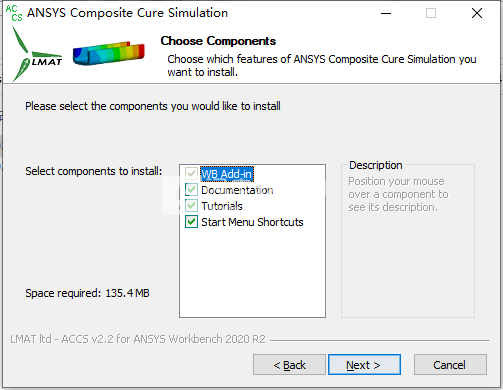Toggle the Documentation checkbox
The image size is (503, 390).
[191, 190]
